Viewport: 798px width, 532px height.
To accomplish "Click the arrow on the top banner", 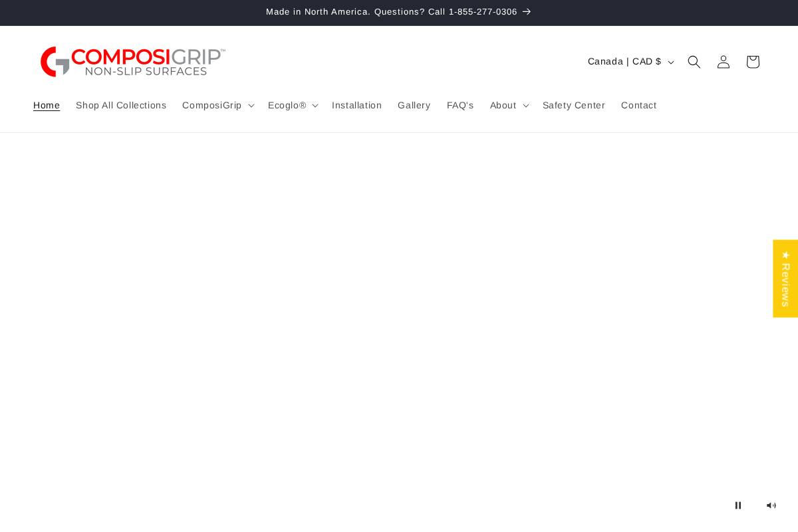I will pos(526,11).
